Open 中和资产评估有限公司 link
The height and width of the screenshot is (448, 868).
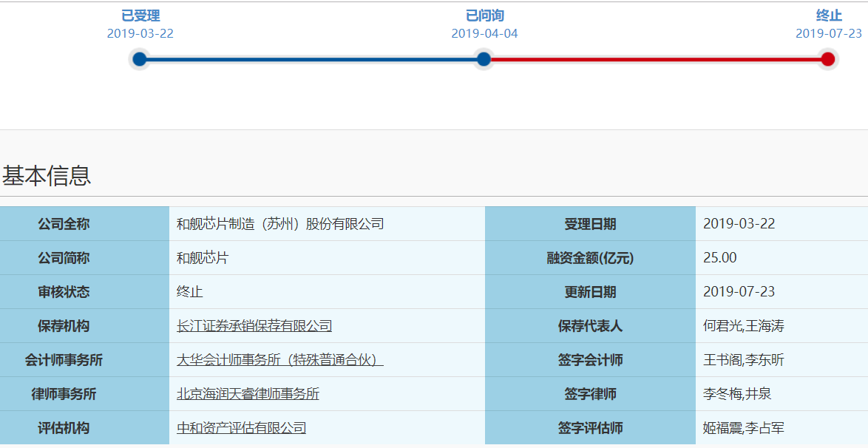241,427
